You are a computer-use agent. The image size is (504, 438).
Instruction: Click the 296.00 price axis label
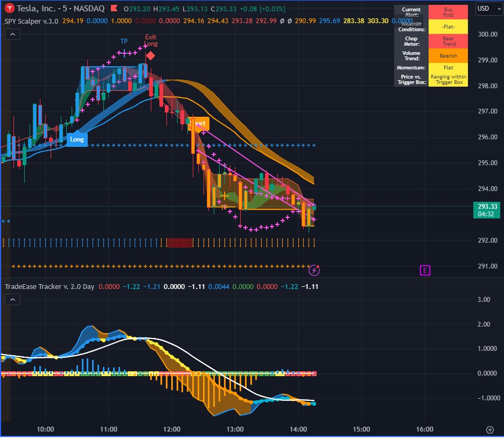click(487, 137)
